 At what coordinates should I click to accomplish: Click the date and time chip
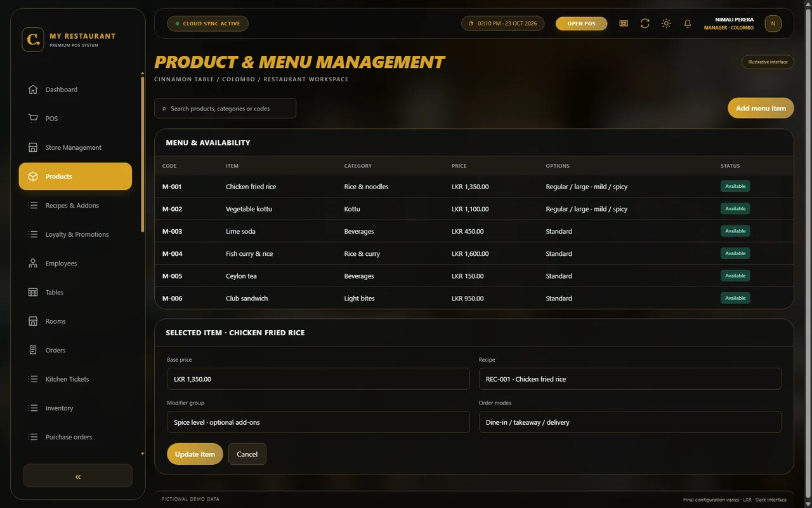coord(502,23)
